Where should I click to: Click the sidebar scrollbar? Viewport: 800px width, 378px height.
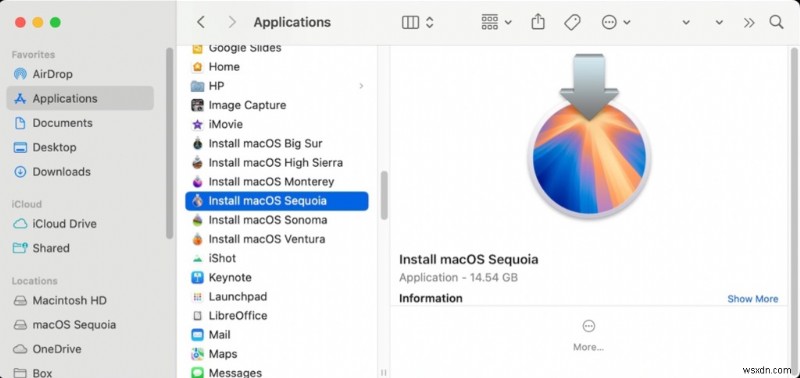pyautogui.click(x=169, y=143)
